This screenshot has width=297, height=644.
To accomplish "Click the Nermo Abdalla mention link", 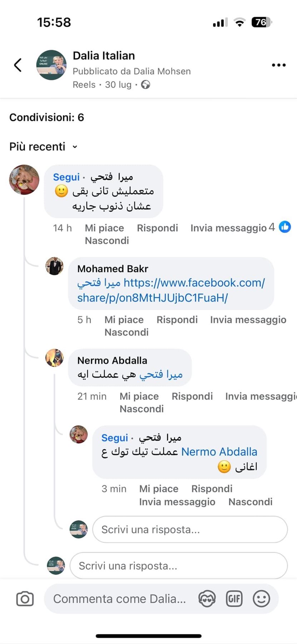I will click(x=219, y=452).
